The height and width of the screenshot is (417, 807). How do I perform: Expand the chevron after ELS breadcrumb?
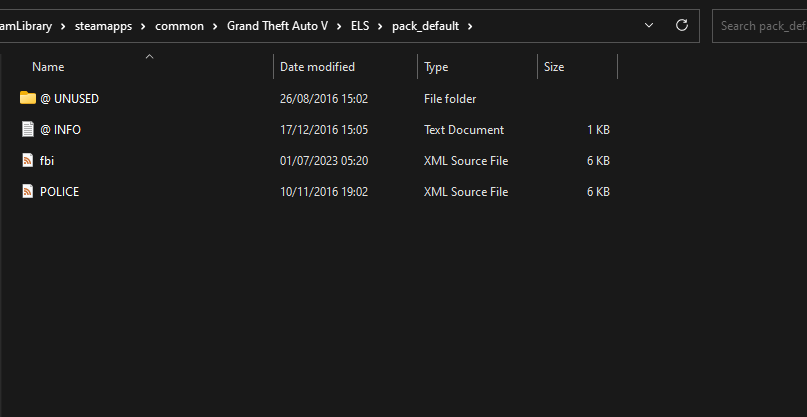[x=380, y=25]
